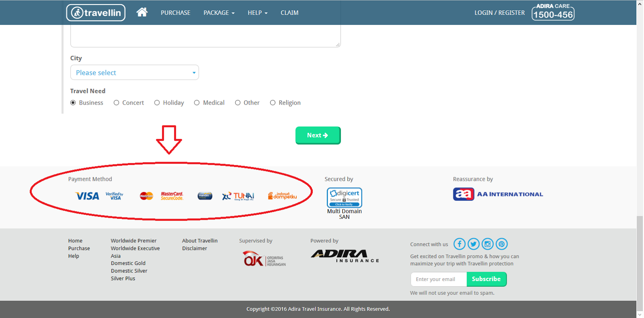
Task: Open the PURCHASE menu item
Action: click(175, 13)
